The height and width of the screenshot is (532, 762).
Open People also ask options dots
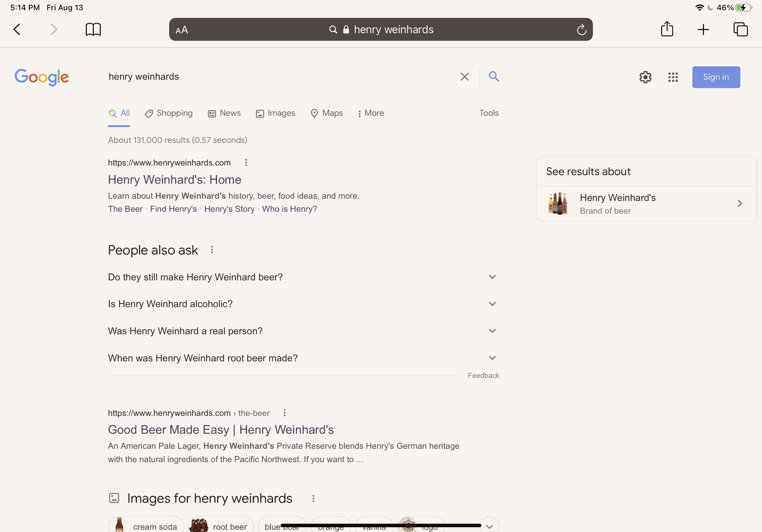(x=212, y=249)
